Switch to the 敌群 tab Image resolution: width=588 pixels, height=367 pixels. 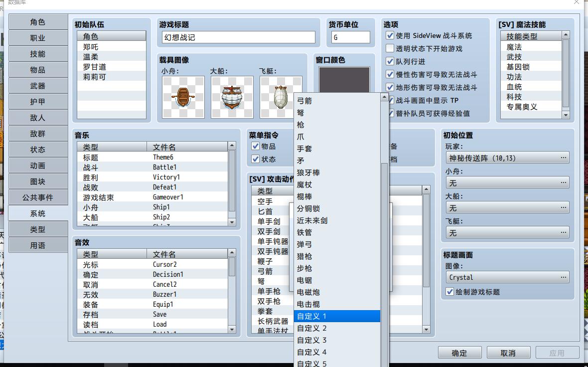[x=38, y=134]
